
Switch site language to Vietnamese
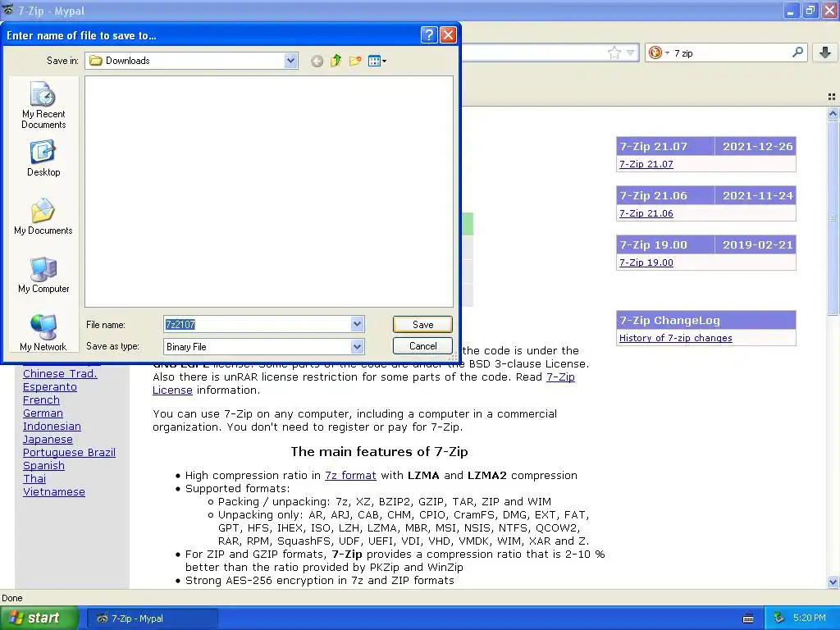pos(54,492)
